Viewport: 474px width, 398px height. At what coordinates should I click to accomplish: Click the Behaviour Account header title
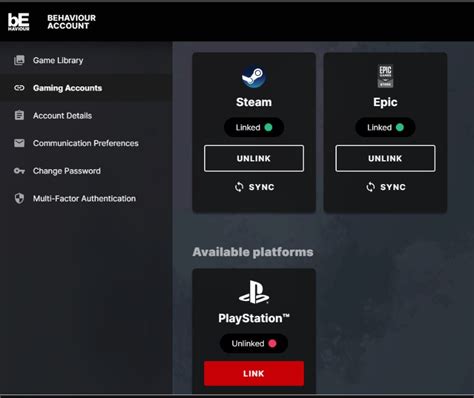71,22
